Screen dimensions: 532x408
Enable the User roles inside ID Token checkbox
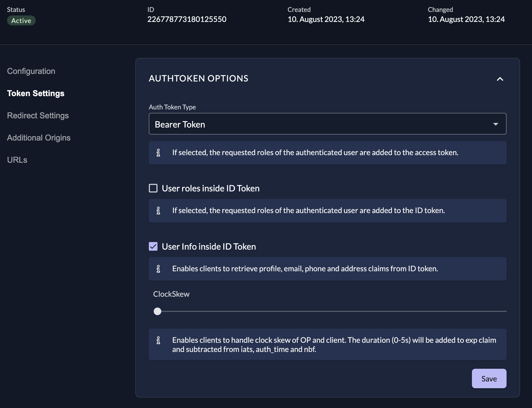click(x=153, y=188)
